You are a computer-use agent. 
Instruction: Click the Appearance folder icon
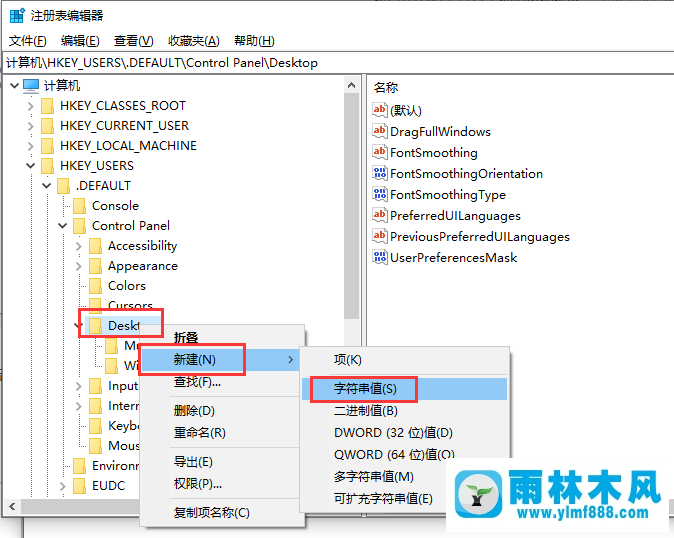[95, 266]
